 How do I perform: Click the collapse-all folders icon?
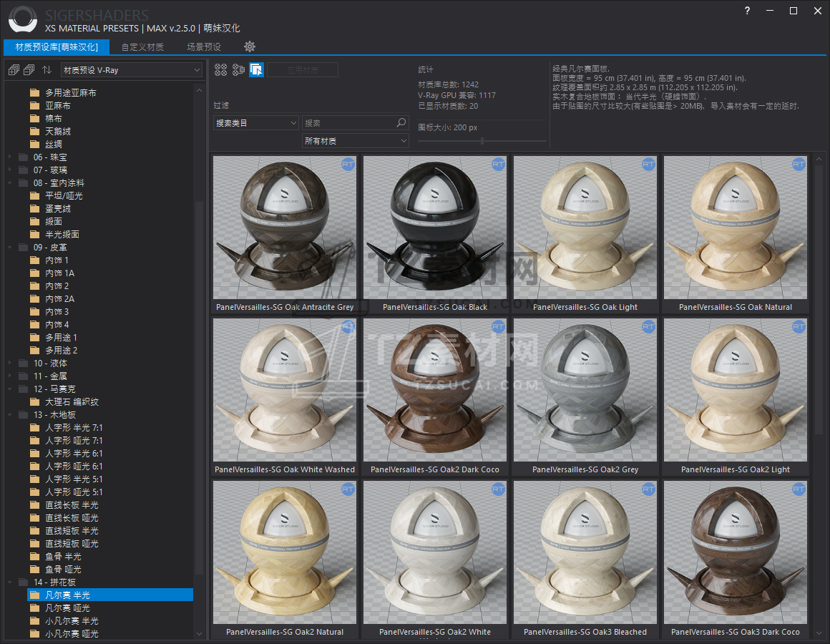pos(29,69)
